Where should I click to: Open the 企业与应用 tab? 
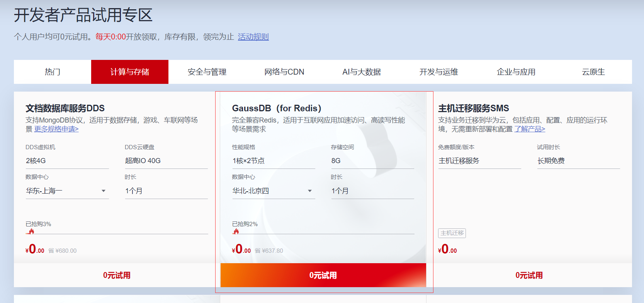click(x=516, y=72)
